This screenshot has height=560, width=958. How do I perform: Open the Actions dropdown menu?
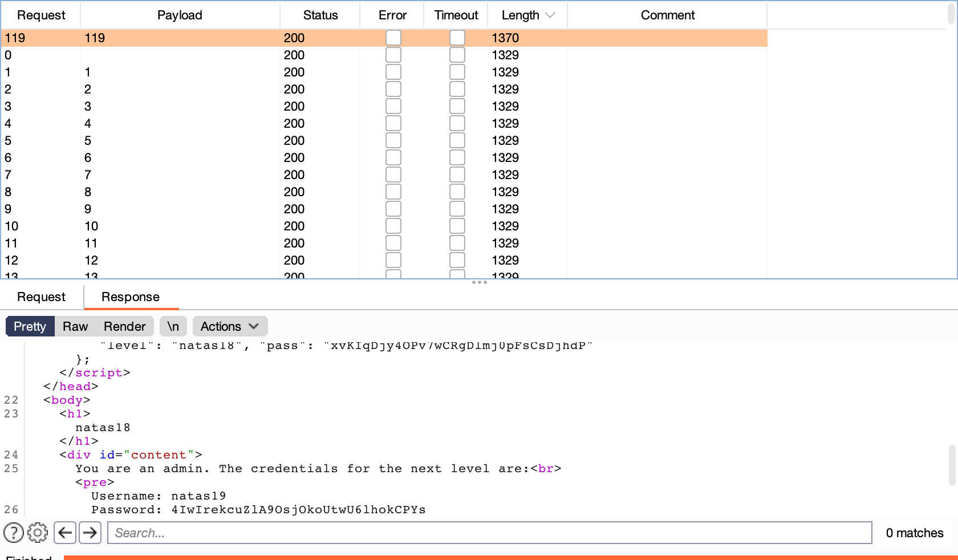coord(230,326)
